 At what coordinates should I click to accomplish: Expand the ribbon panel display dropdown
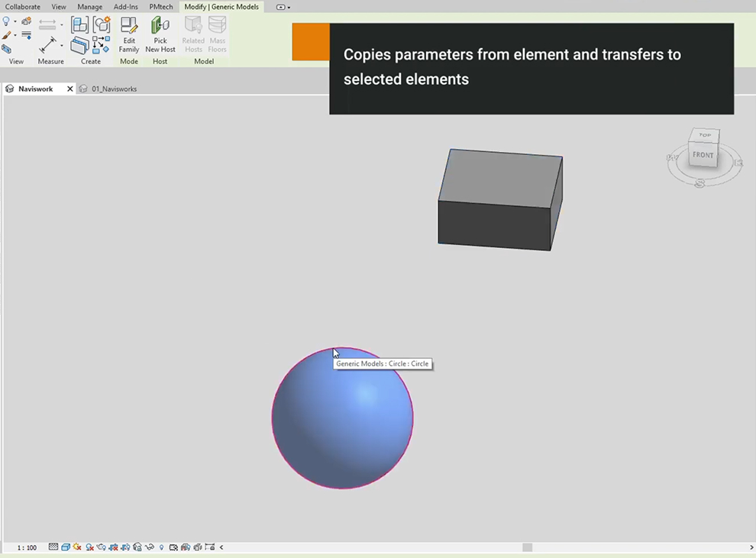point(283,7)
